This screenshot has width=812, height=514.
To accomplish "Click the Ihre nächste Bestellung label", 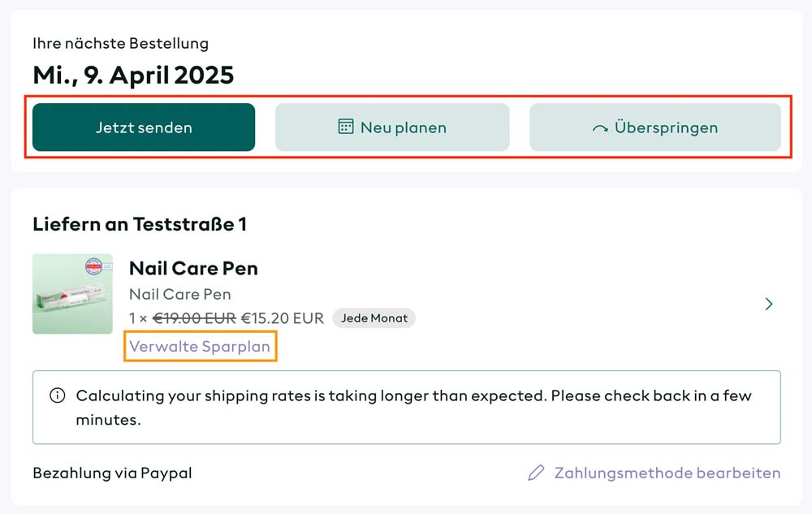I will click(121, 43).
